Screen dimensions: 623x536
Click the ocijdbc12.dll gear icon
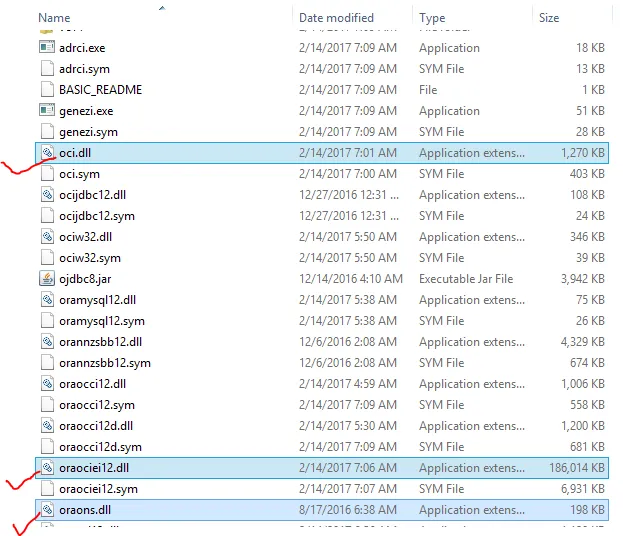pyautogui.click(x=47, y=195)
